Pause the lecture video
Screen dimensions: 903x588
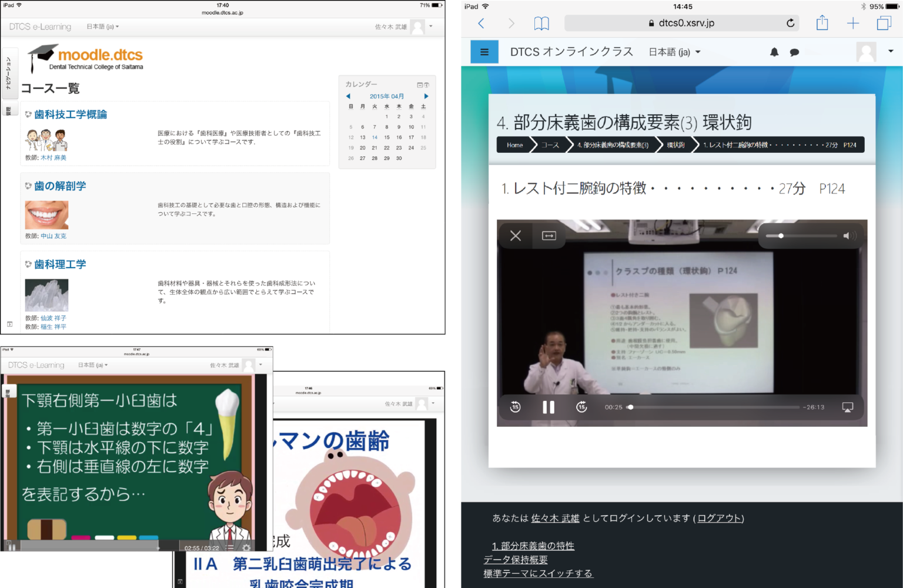click(548, 407)
